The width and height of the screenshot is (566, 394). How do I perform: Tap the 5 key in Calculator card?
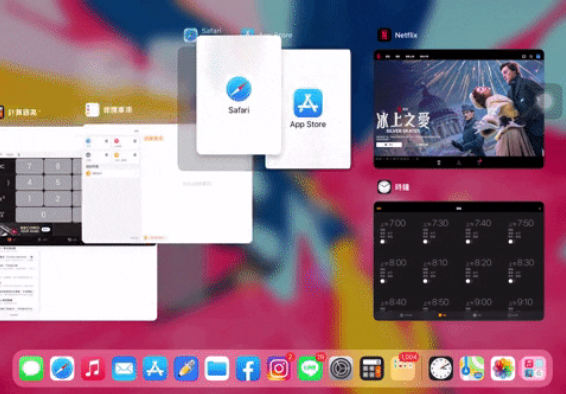(x=58, y=183)
